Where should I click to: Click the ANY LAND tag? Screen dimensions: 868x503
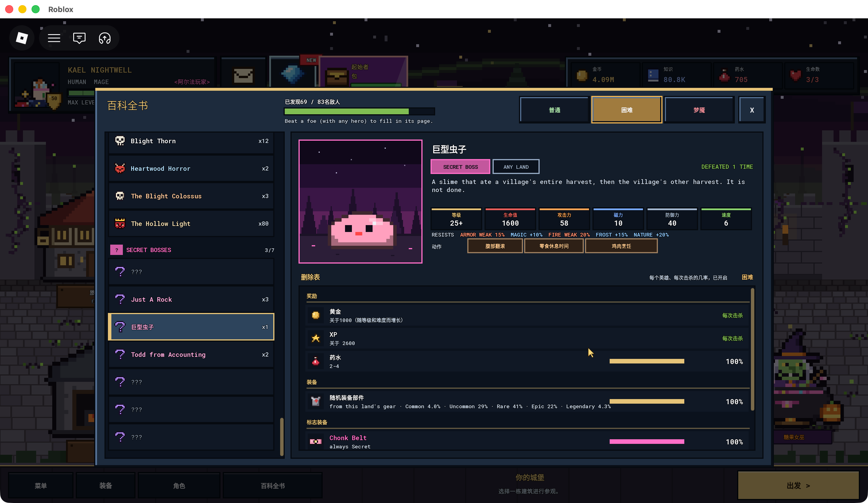[x=516, y=167]
